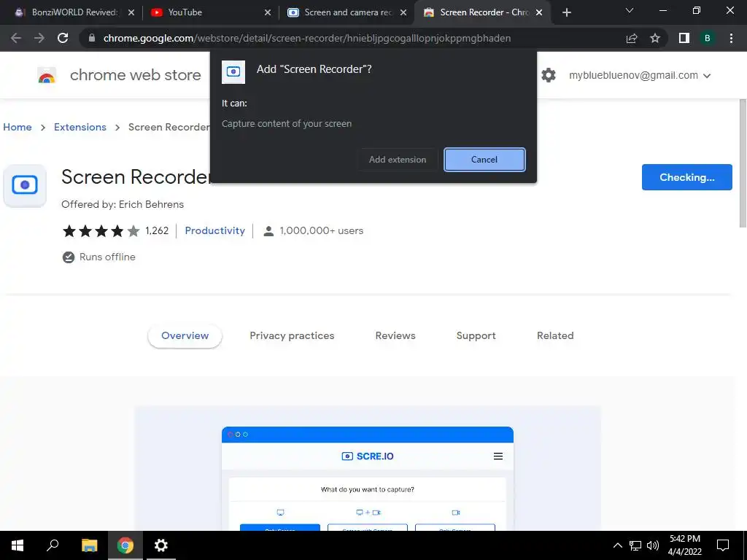
Task: Open the Productivity category link
Action: [x=215, y=231]
